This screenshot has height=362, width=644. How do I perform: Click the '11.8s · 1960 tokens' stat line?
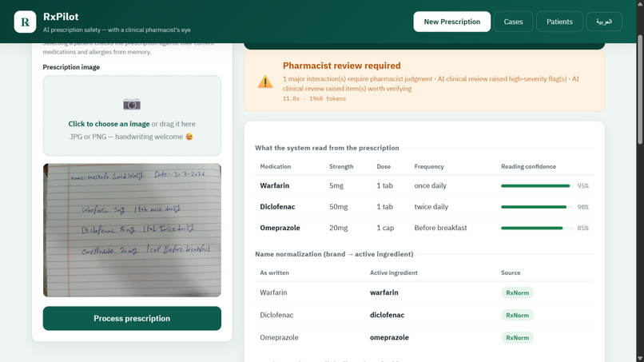[314, 99]
